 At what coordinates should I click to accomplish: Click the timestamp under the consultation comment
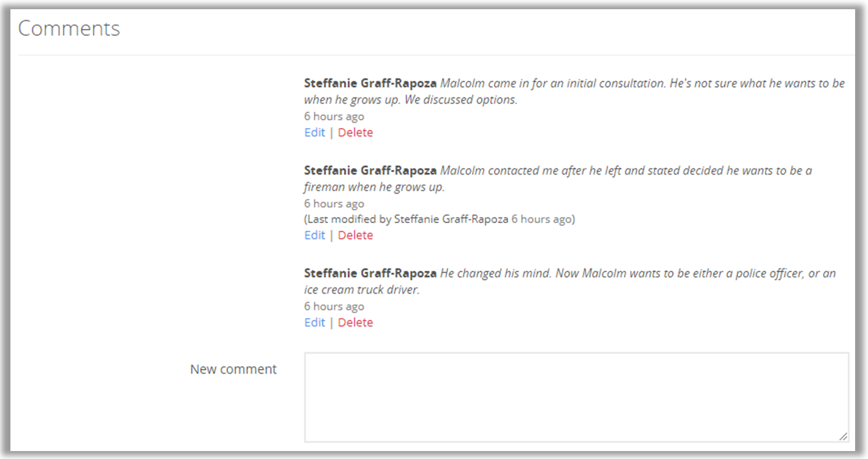point(334,116)
